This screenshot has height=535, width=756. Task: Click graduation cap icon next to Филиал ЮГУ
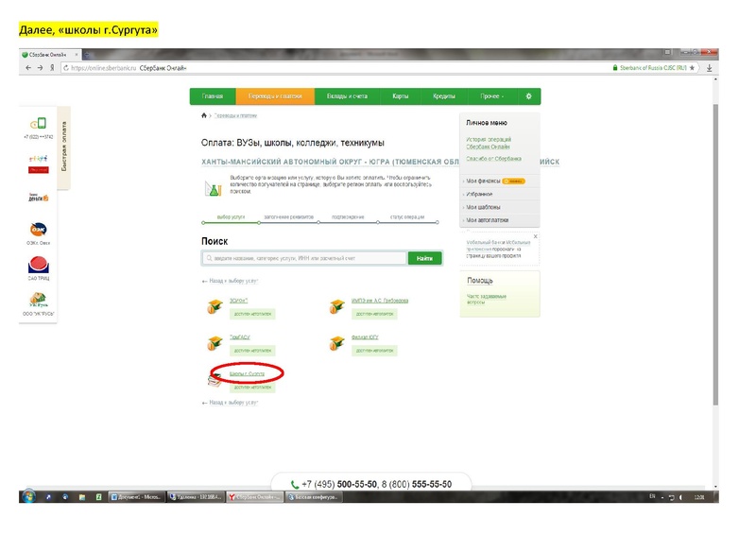click(335, 343)
